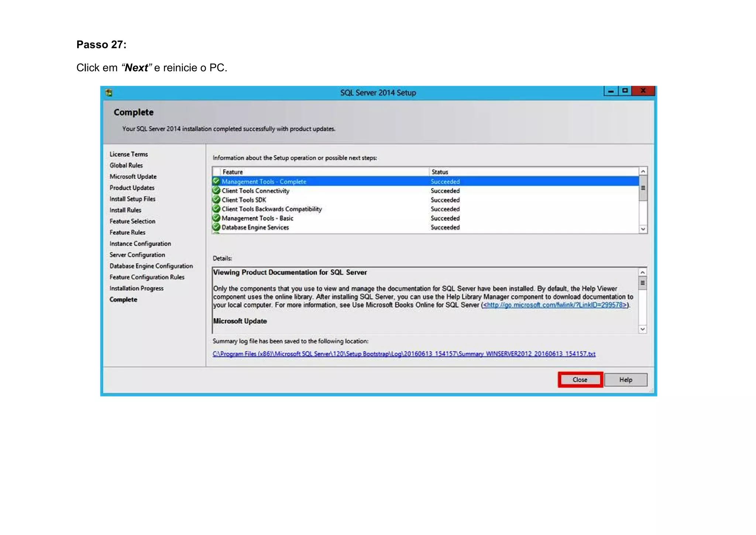
Task: Click the Close button
Action: pos(580,379)
